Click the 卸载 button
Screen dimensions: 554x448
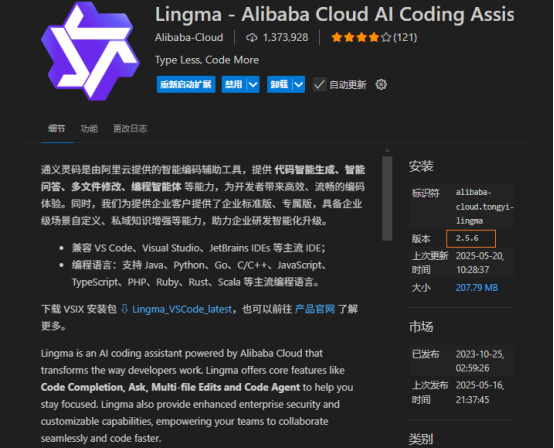pyautogui.click(x=279, y=84)
